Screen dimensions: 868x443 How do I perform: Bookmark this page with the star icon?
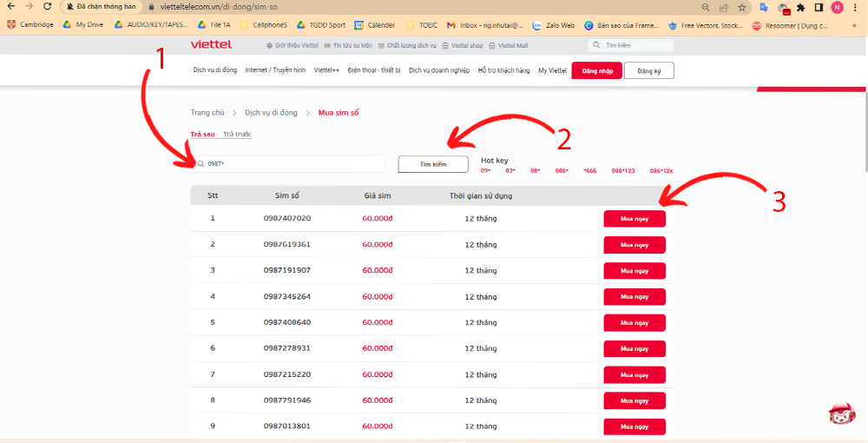pyautogui.click(x=741, y=7)
